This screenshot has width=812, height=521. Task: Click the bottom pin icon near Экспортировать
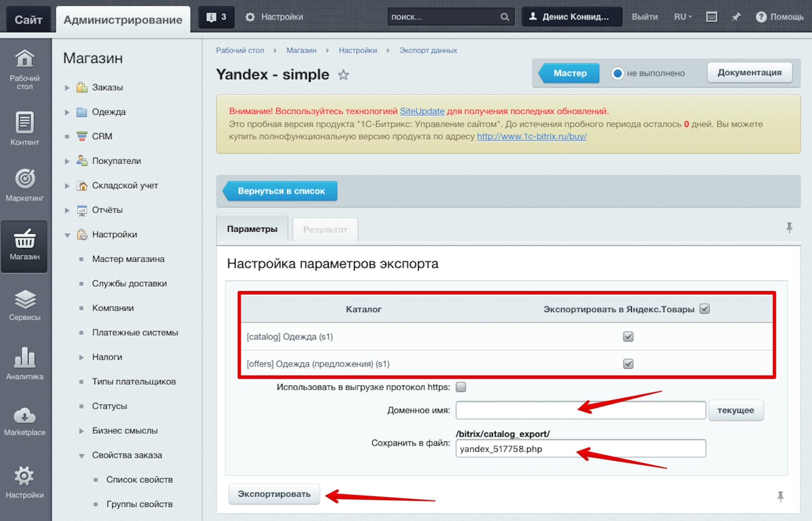tap(780, 496)
